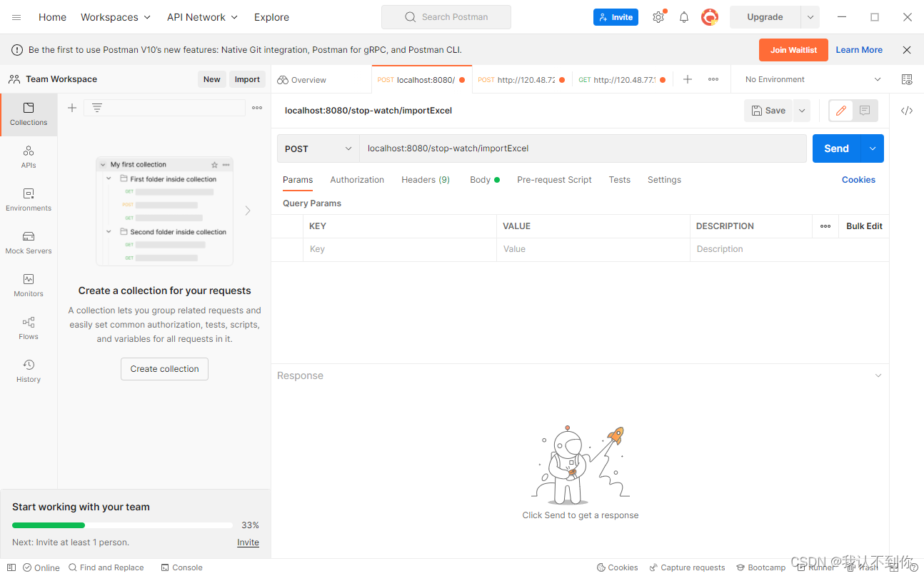This screenshot has width=924, height=576.
Task: Create new collection with plus icon
Action: tap(72, 108)
